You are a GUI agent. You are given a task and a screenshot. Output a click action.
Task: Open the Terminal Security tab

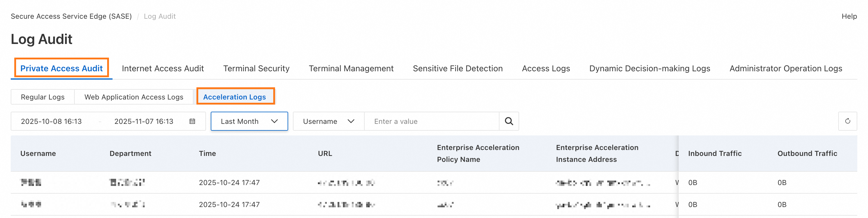pos(256,68)
